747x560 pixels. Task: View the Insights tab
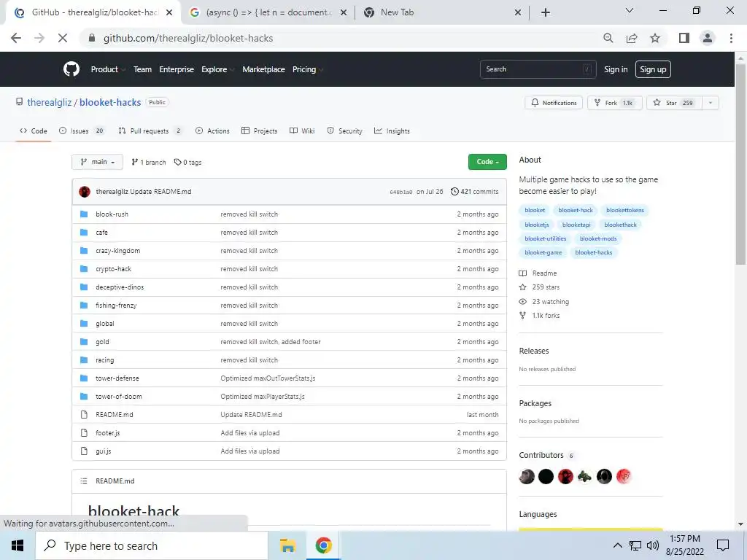click(392, 131)
